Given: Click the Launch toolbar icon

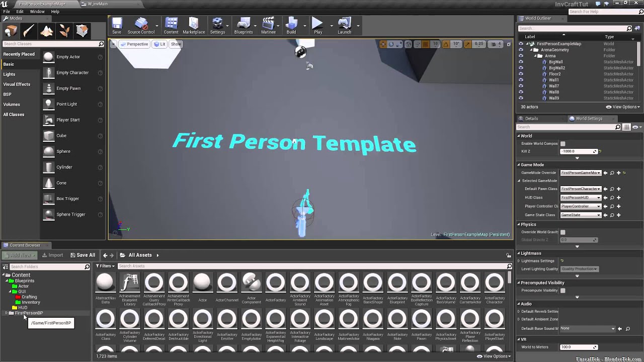Looking at the screenshot, I should click(345, 26).
